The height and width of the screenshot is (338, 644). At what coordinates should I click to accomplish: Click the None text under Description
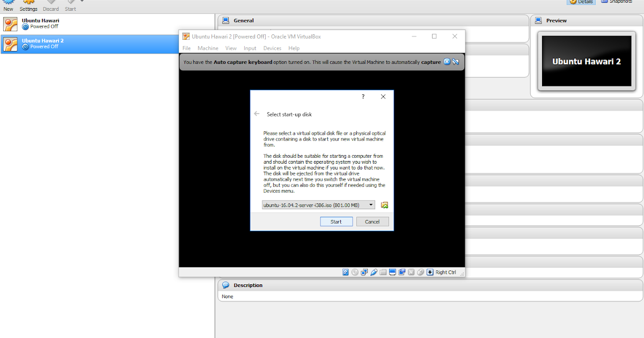pos(228,297)
